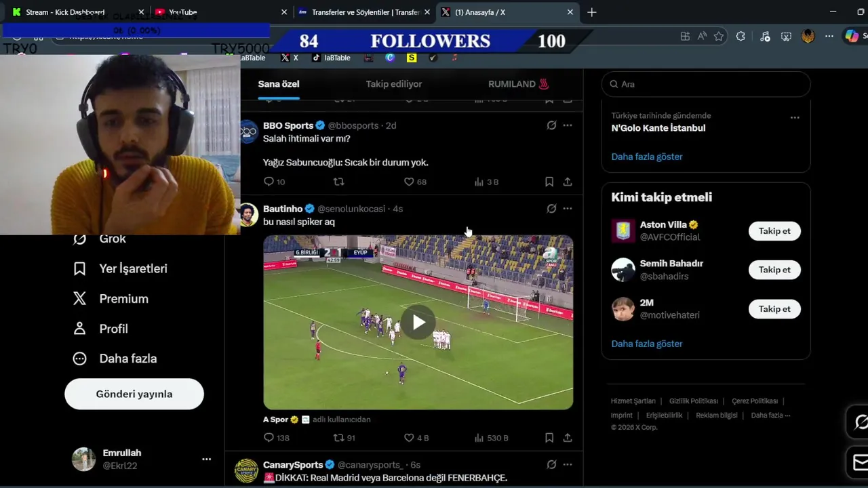The image size is (868, 488).
Task: Open Emrullah account avatar
Action: [84, 459]
